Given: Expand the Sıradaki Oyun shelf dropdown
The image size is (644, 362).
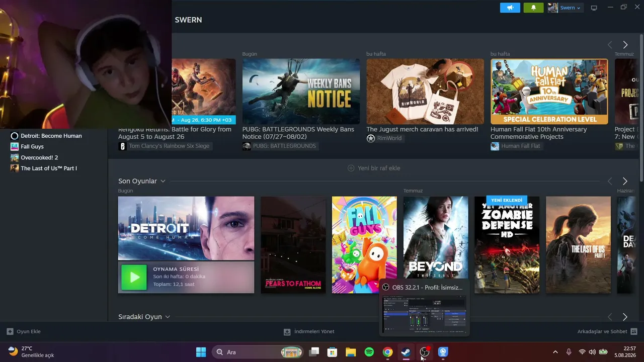Looking at the screenshot, I should (168, 317).
